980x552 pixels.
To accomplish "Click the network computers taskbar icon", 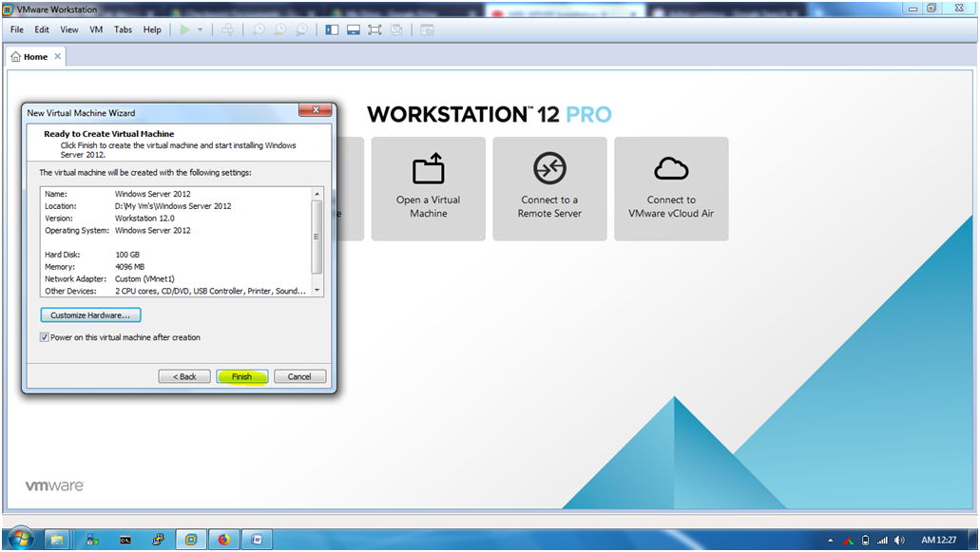I will [92, 540].
